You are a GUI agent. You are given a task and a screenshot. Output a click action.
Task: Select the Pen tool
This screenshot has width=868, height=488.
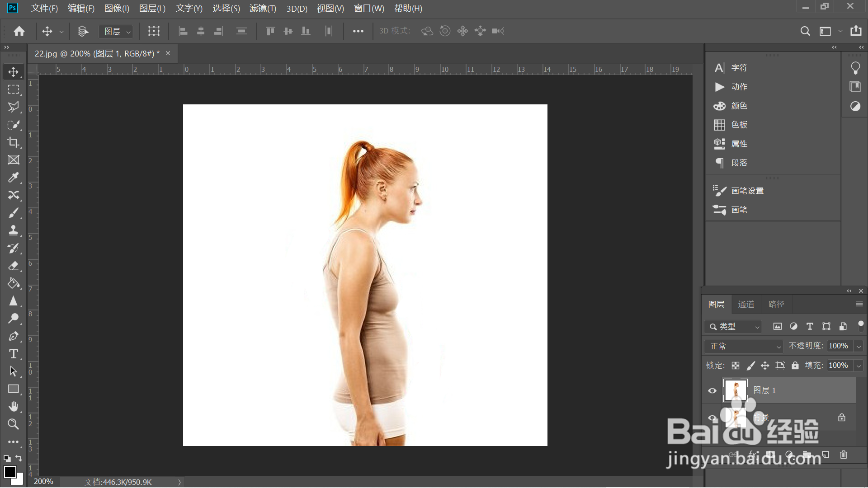point(13,336)
